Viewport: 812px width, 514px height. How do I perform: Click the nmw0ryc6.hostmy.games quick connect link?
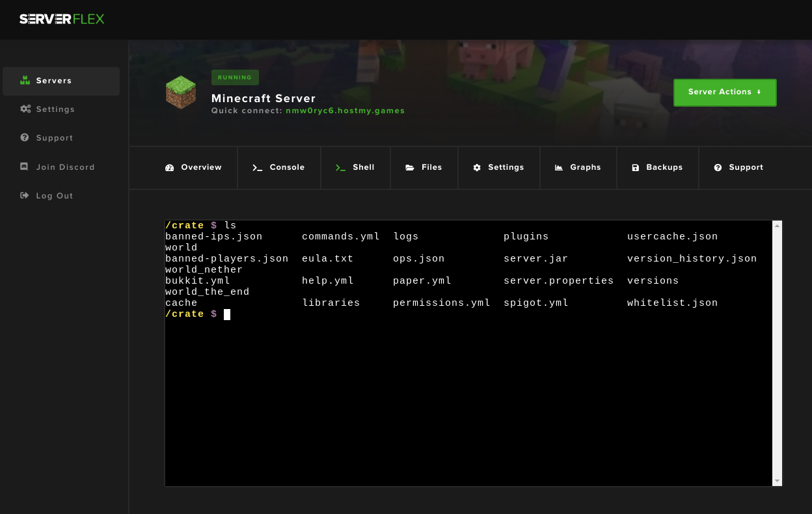tap(345, 111)
